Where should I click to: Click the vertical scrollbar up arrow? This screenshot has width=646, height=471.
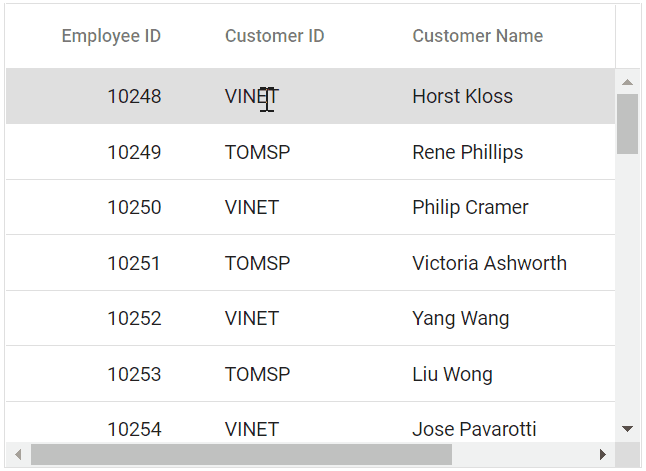coord(627,82)
